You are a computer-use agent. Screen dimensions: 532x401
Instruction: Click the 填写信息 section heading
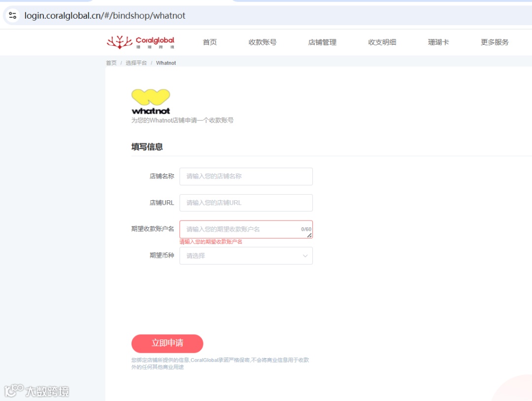pos(147,147)
